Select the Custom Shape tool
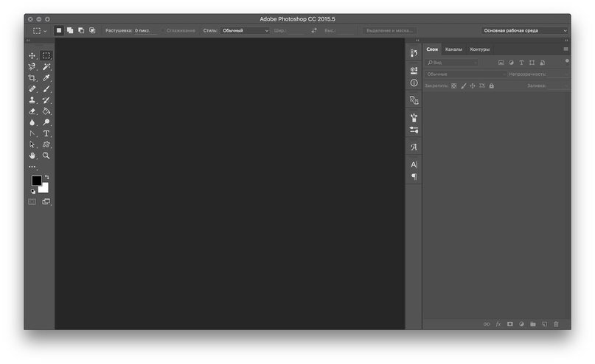The height and width of the screenshot is (364, 595). 46,144
